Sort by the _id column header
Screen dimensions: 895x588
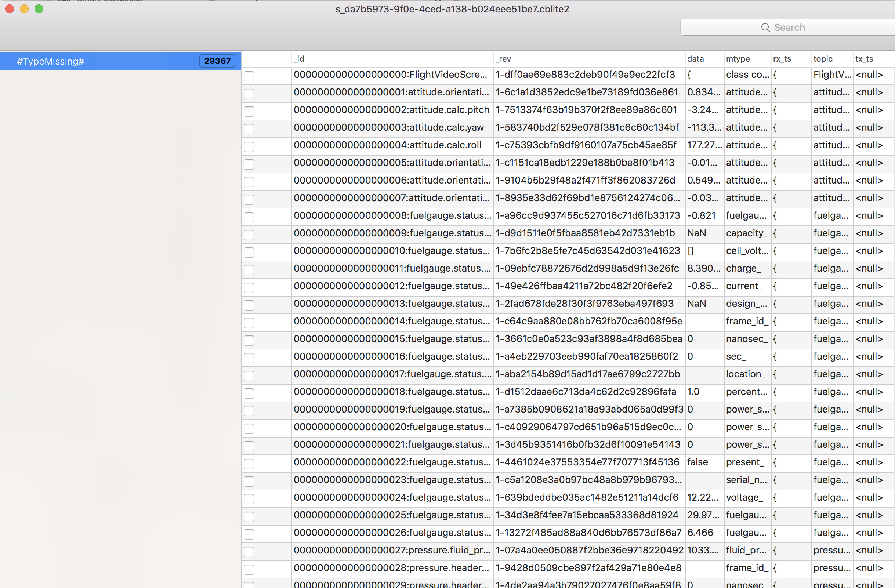(x=299, y=59)
